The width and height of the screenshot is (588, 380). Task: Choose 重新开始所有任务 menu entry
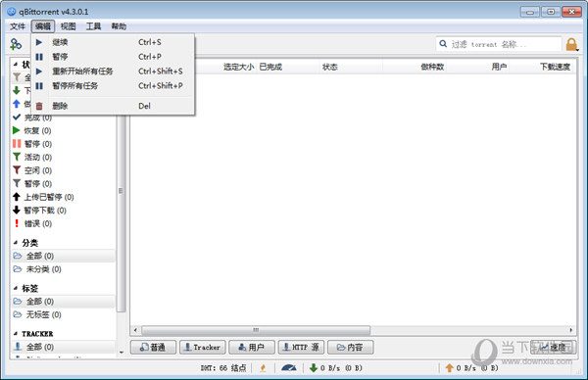(x=113, y=71)
